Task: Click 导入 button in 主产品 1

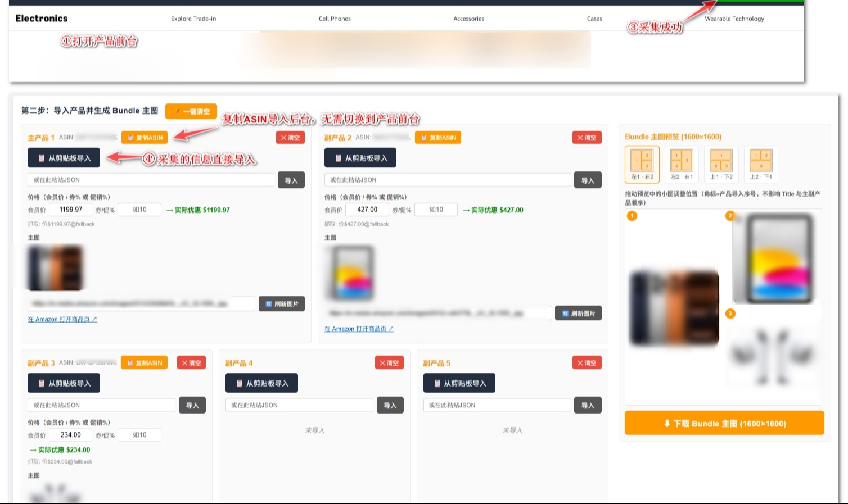Action: pos(291,180)
